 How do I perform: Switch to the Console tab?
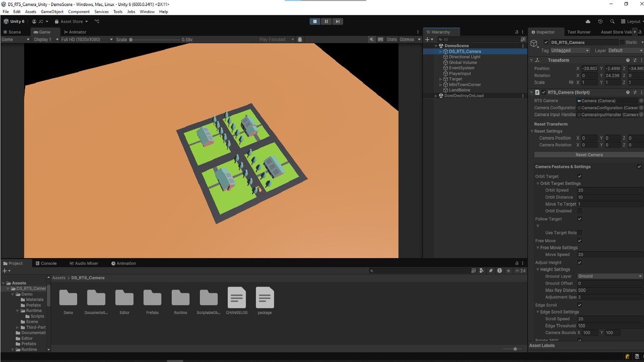point(46,263)
